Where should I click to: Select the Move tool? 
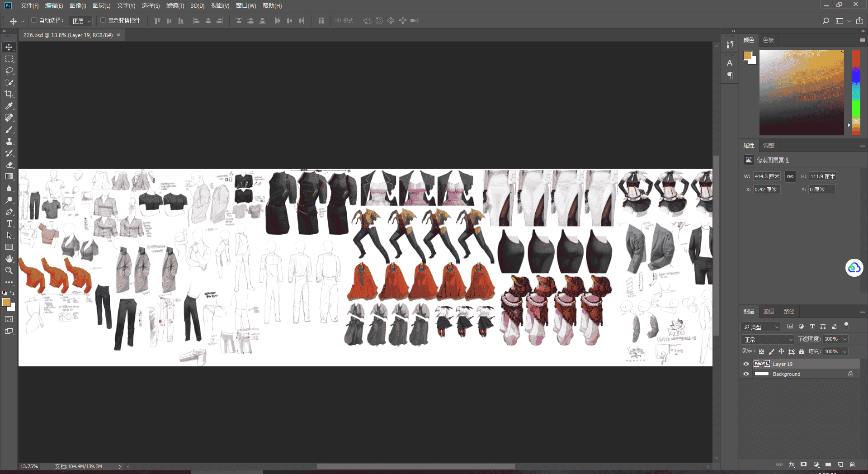(x=9, y=47)
